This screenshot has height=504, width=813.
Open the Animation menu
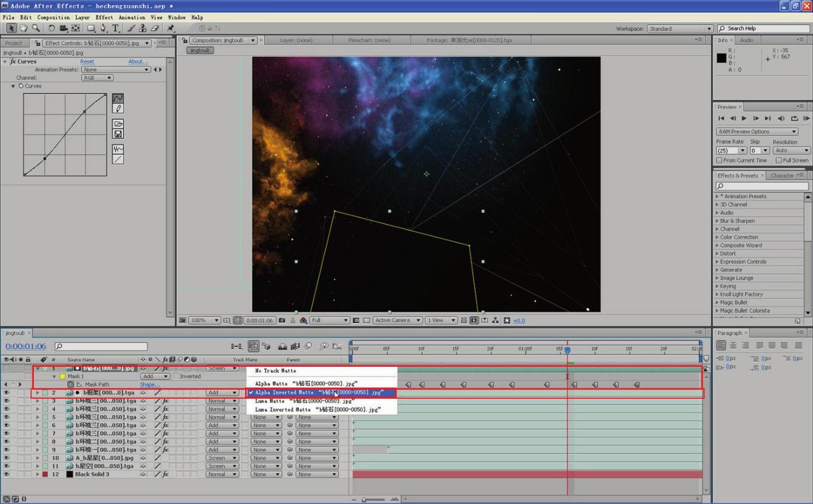coord(132,18)
